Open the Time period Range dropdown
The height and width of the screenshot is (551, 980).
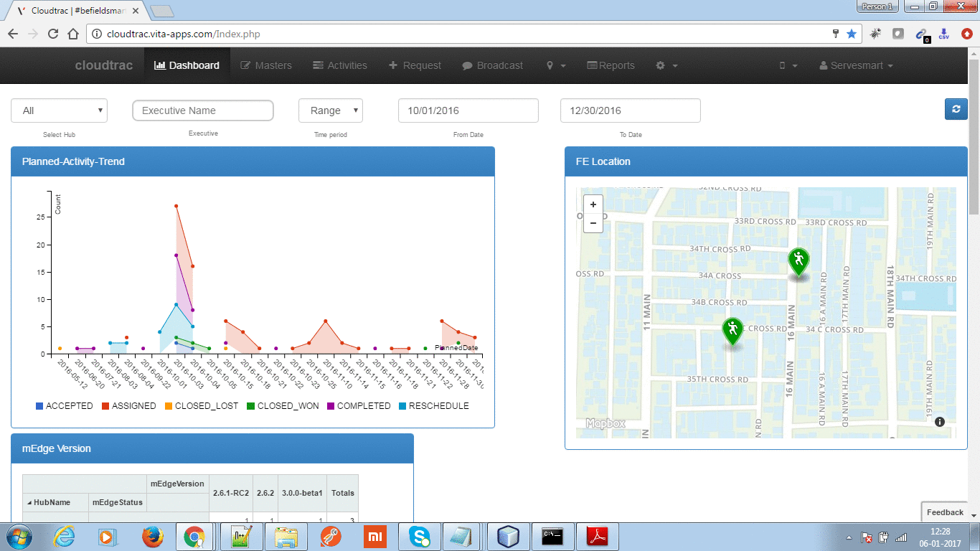point(331,110)
